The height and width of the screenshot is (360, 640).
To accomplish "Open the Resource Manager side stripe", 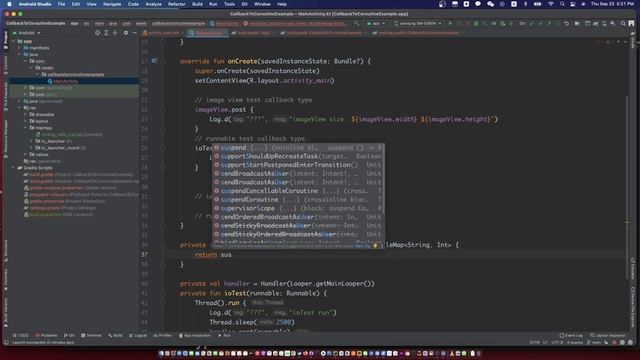I will pyautogui.click(x=5, y=139).
